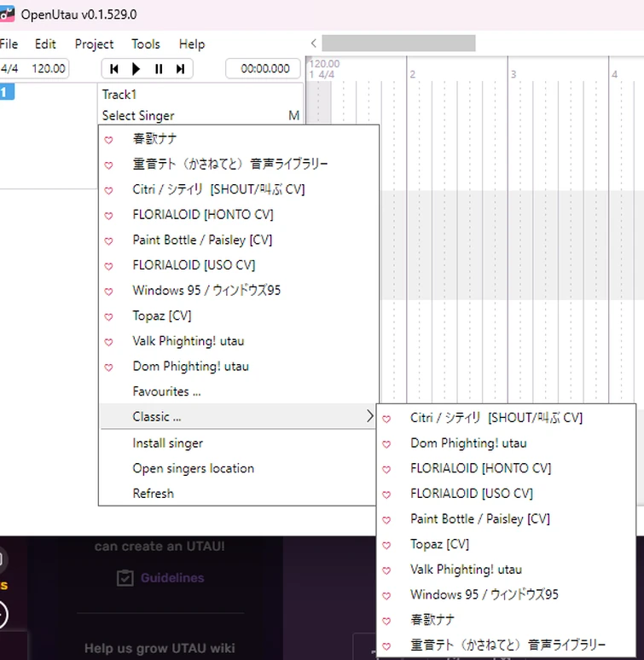Viewport: 644px width, 660px height.
Task: Open Guidelines link in background browser page
Action: click(x=172, y=578)
